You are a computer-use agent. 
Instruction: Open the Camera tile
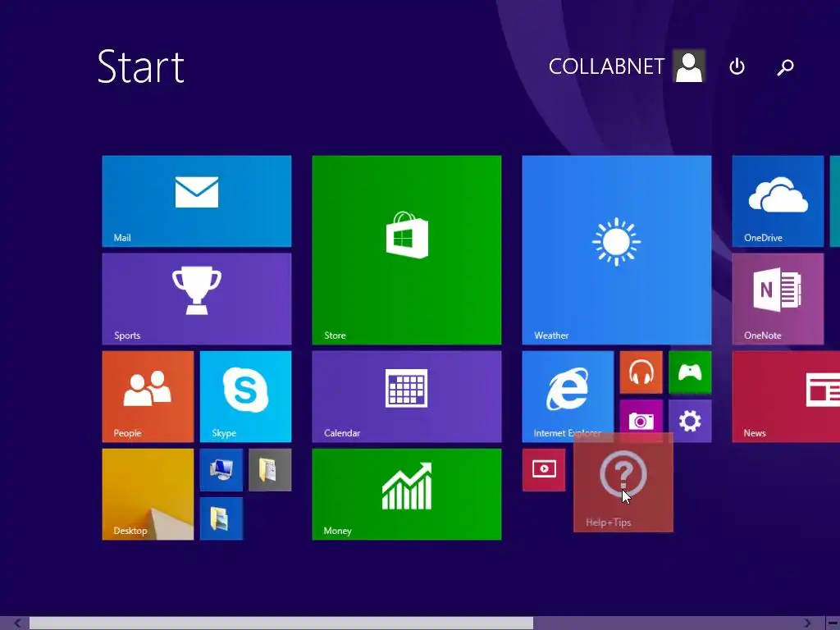(x=641, y=418)
